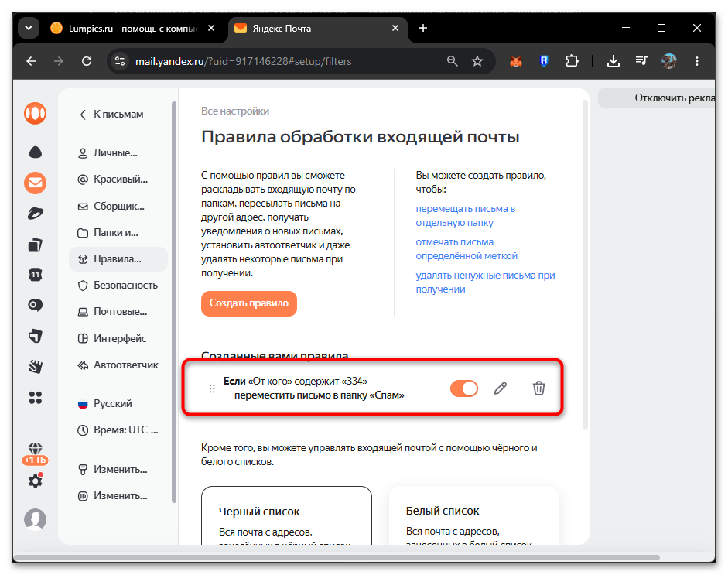This screenshot has height=575, width=728.
Task: Open Yandex 360 logo in left sidebar
Action: click(x=36, y=113)
